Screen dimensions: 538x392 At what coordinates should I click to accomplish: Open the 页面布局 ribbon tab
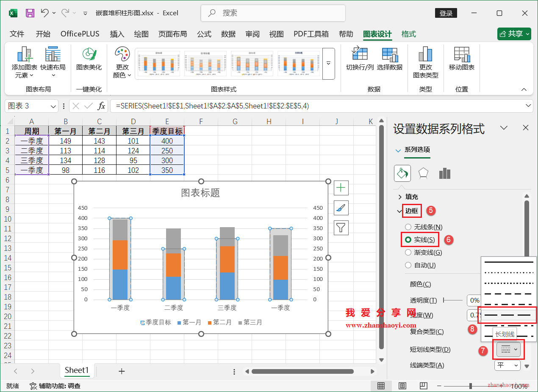[x=173, y=33]
